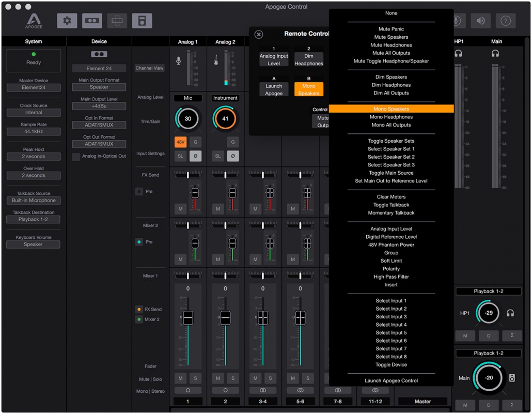Open Talkback Source dropdown
This screenshot has height=414, width=532.
click(x=34, y=201)
